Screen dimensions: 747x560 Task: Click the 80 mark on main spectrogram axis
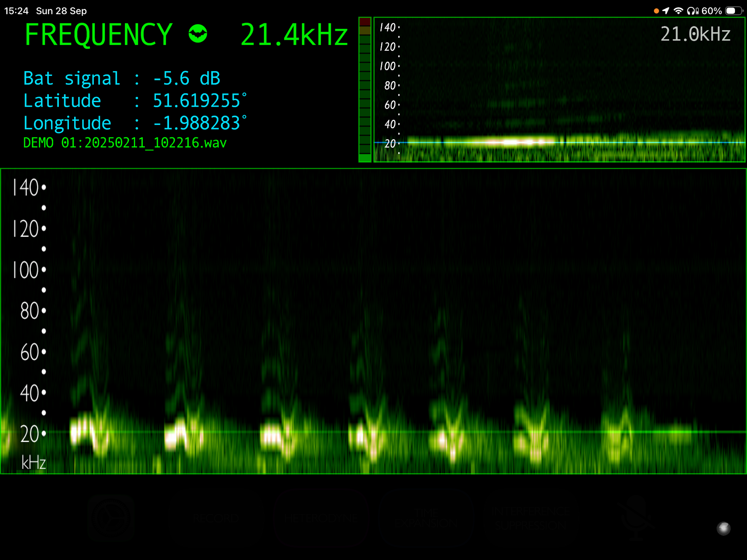[33, 311]
